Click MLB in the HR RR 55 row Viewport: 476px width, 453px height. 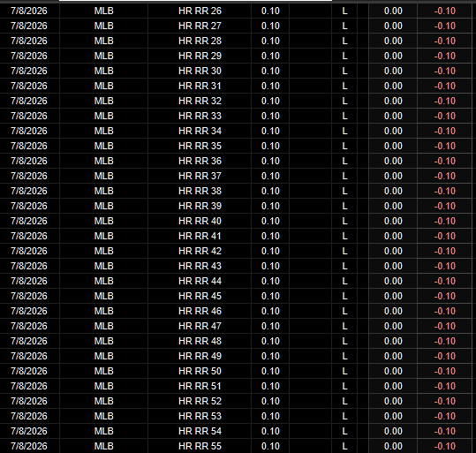104,446
